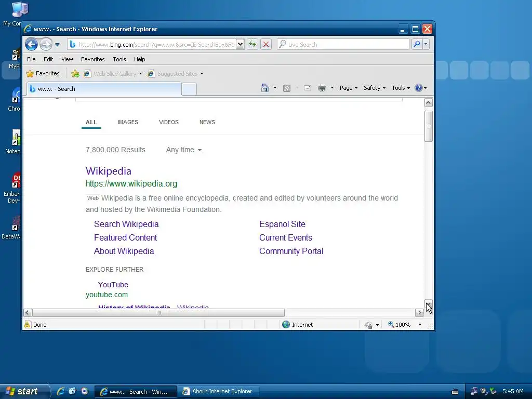Switch to NEWS results tab

pyautogui.click(x=207, y=122)
